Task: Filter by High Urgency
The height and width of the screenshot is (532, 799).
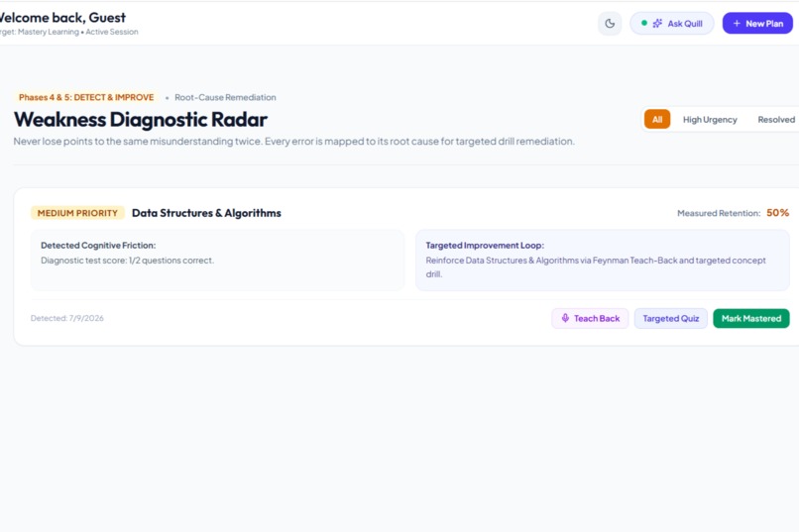Action: click(710, 120)
